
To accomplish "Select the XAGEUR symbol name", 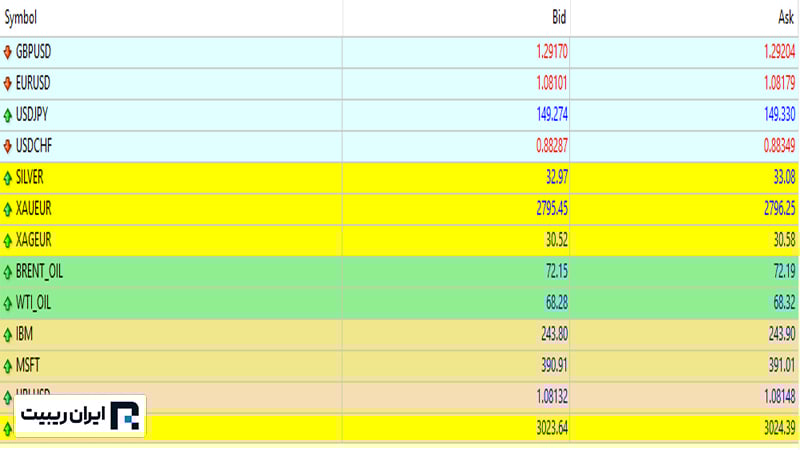I will point(33,241).
